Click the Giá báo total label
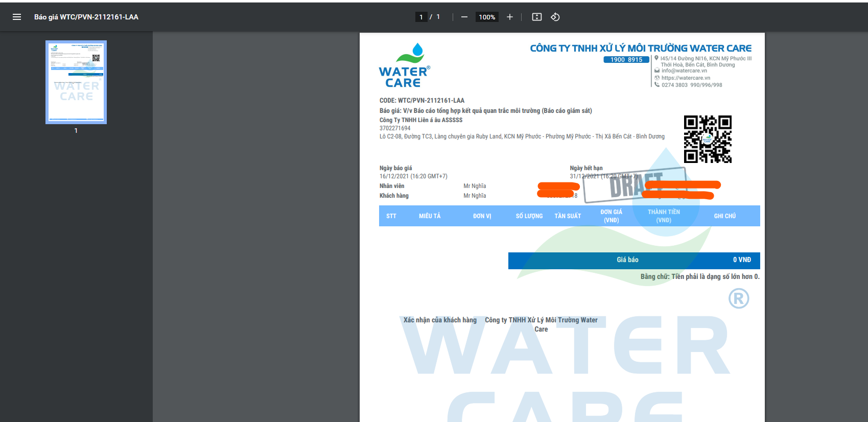This screenshot has width=868, height=422. coord(627,260)
